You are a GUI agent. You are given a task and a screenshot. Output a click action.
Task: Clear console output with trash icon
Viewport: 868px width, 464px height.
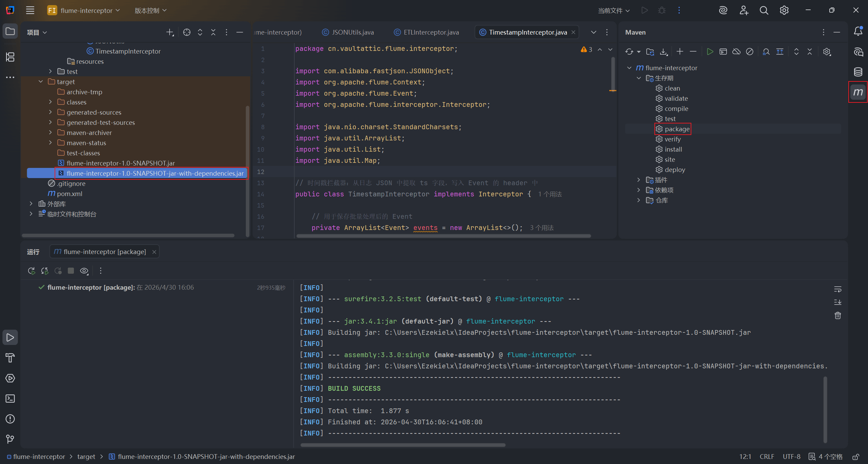838,315
